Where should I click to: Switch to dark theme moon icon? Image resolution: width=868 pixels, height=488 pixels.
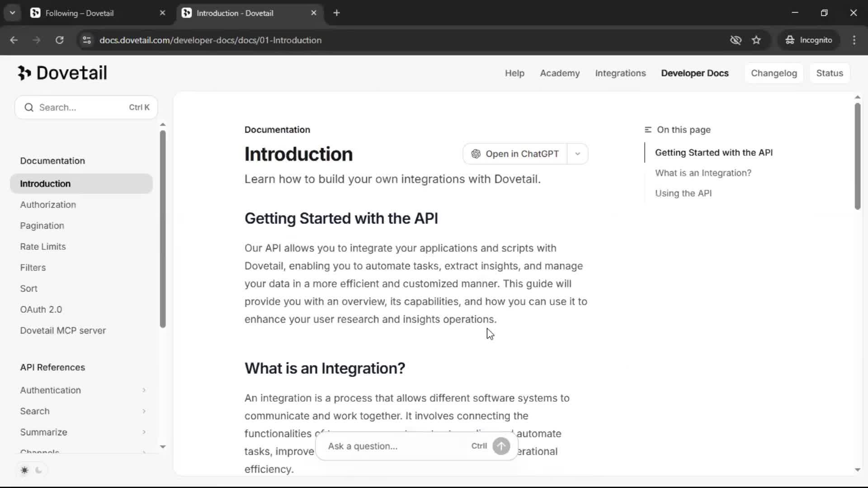[x=39, y=470]
